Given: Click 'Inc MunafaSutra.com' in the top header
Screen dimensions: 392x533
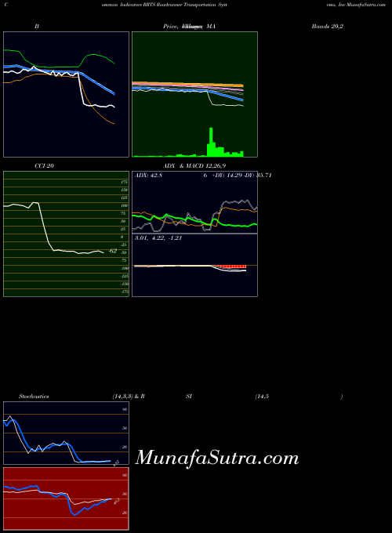Looking at the screenshot, I should click(x=362, y=5).
